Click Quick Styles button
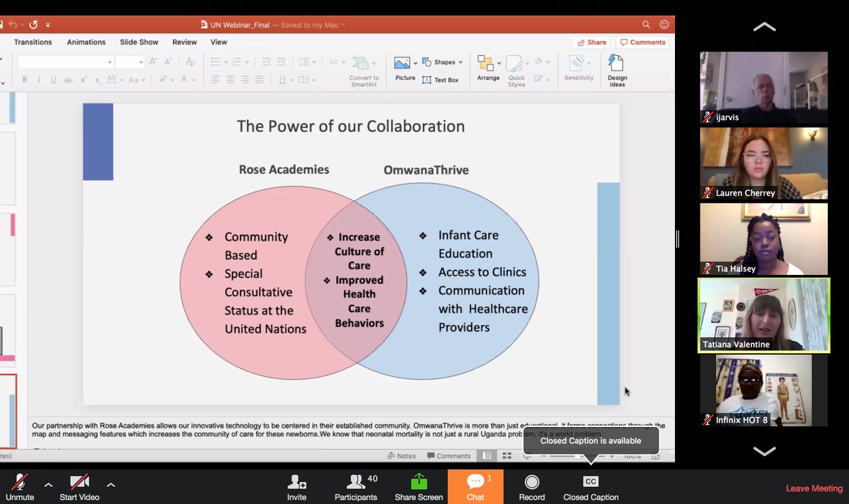Viewport: 849px width, 504px height. coord(516,71)
